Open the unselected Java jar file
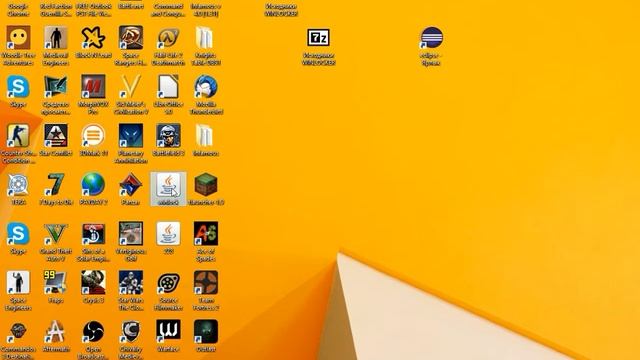The width and height of the screenshot is (640, 360). tap(168, 233)
